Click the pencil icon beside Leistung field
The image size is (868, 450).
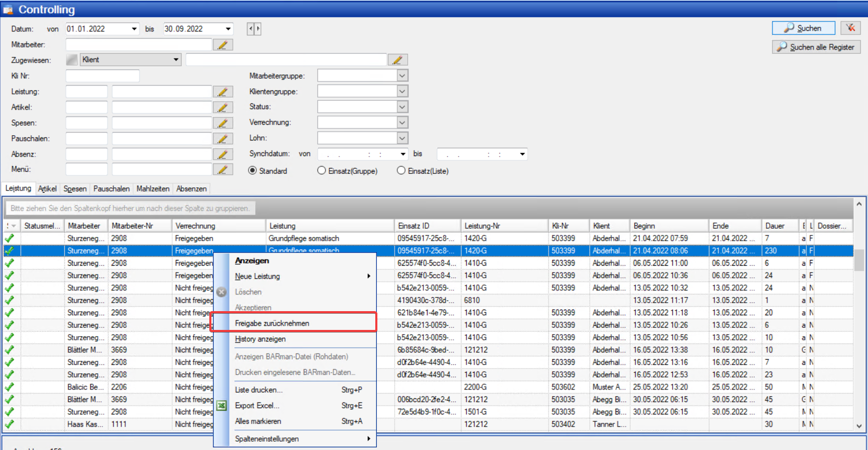coord(222,92)
